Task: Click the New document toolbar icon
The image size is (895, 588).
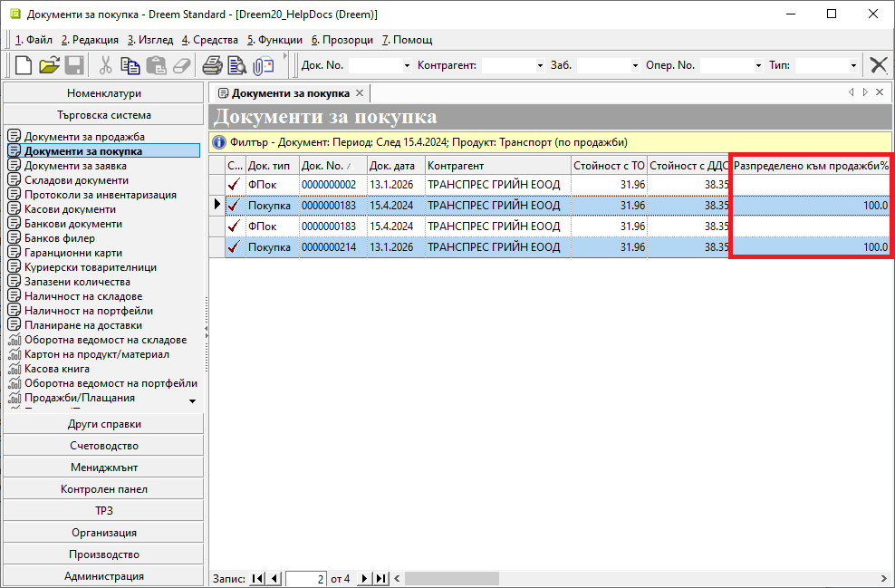Action: click(x=24, y=65)
